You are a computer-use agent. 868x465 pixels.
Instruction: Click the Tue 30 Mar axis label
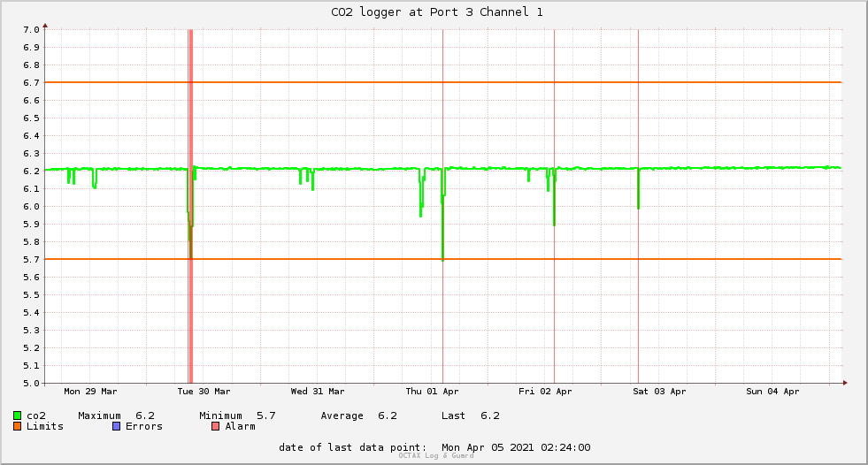click(204, 392)
